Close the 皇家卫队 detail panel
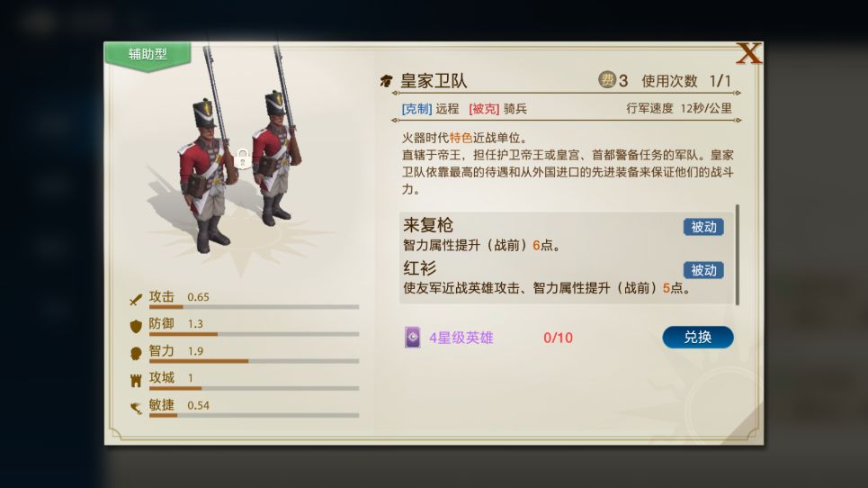The image size is (868, 488). (748, 53)
